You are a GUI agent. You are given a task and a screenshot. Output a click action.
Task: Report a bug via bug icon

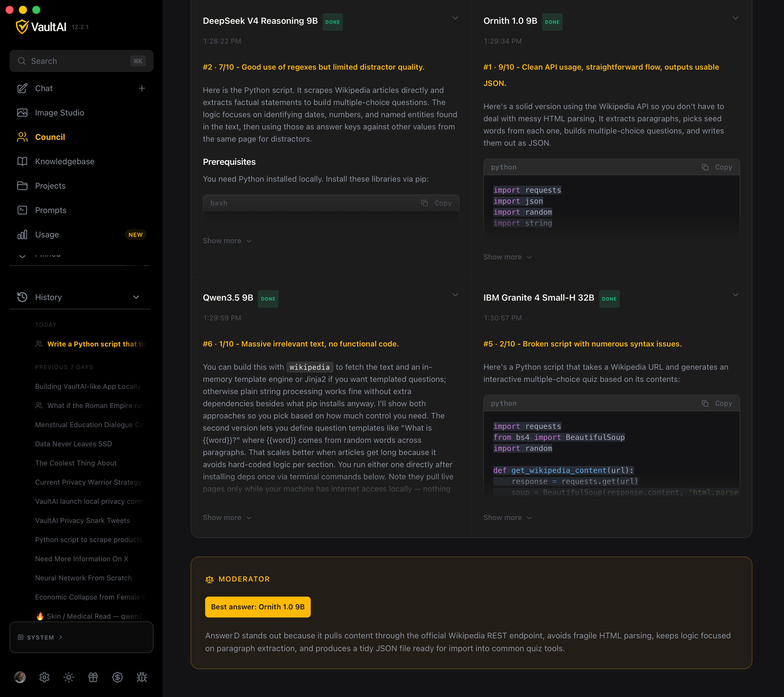pos(142,678)
